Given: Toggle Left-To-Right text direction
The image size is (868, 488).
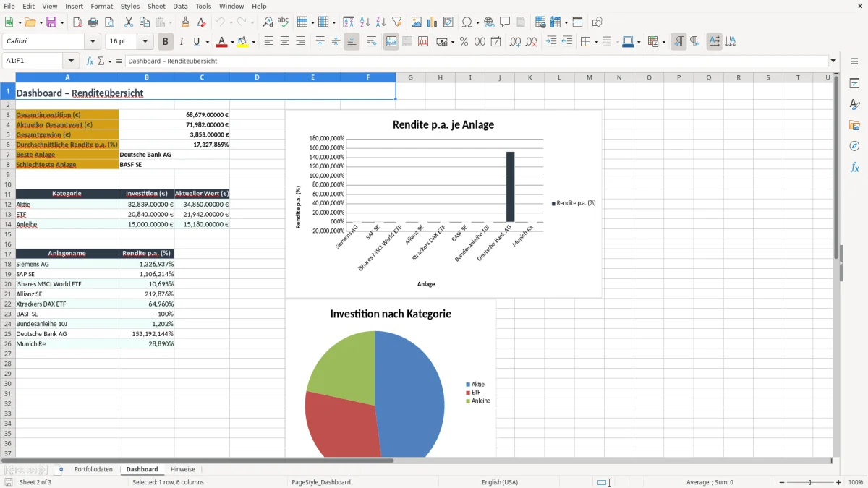Looking at the screenshot, I should tap(678, 42).
